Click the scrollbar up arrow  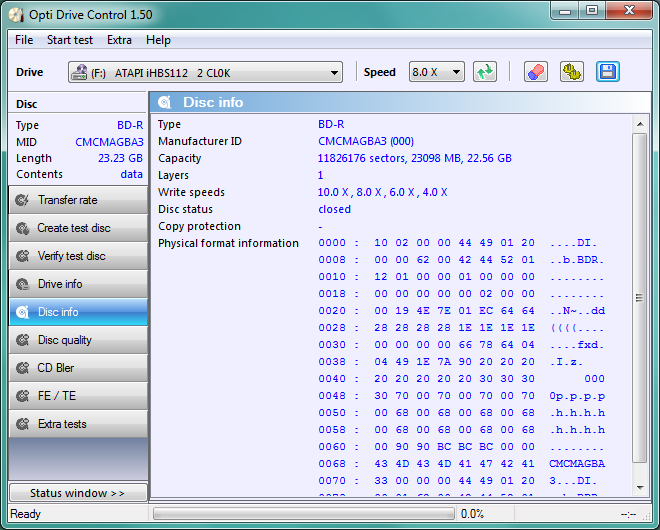(x=640, y=124)
